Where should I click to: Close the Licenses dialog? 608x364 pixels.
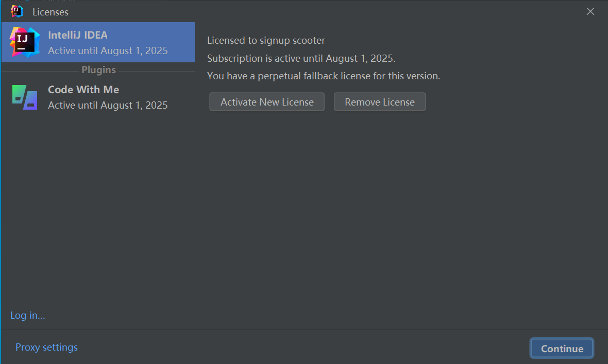pyautogui.click(x=590, y=11)
